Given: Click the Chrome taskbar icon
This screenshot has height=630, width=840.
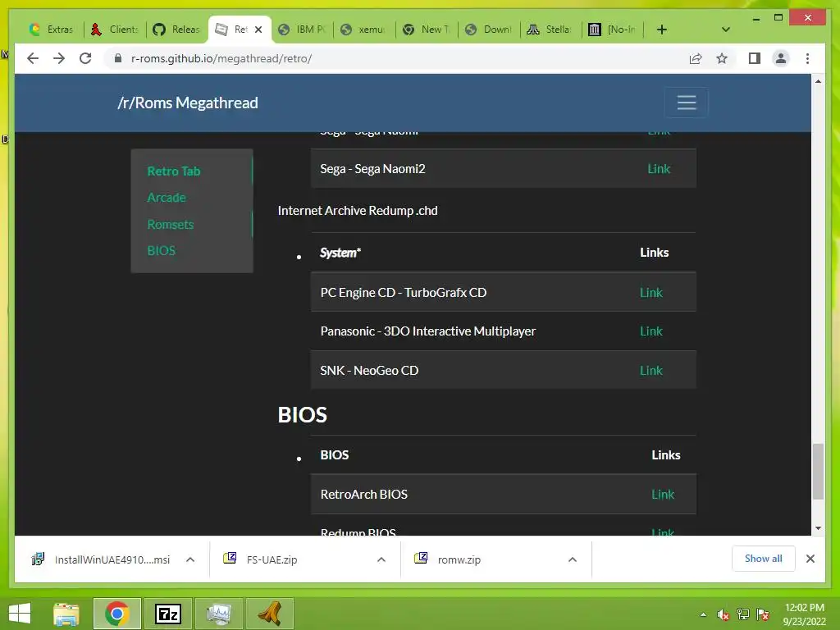Looking at the screenshot, I should point(116,614).
